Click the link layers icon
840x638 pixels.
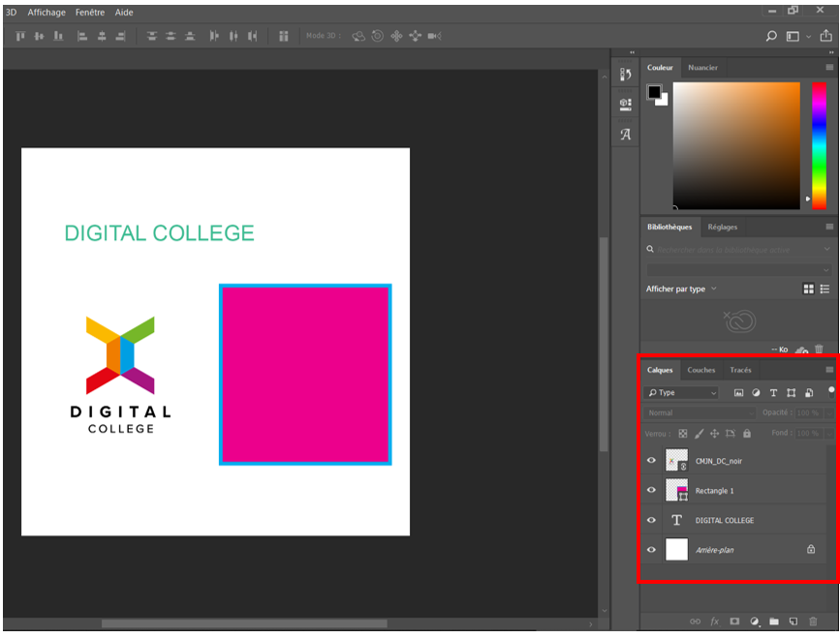click(x=695, y=622)
